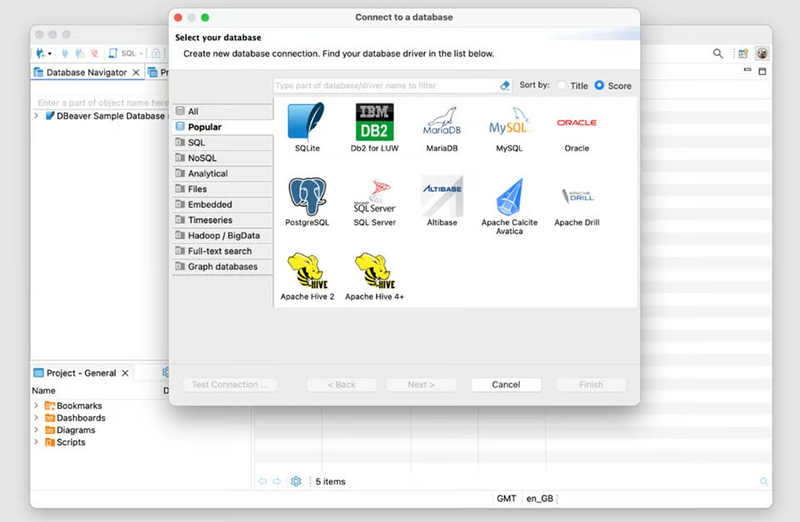Click the Cancel button

(506, 384)
